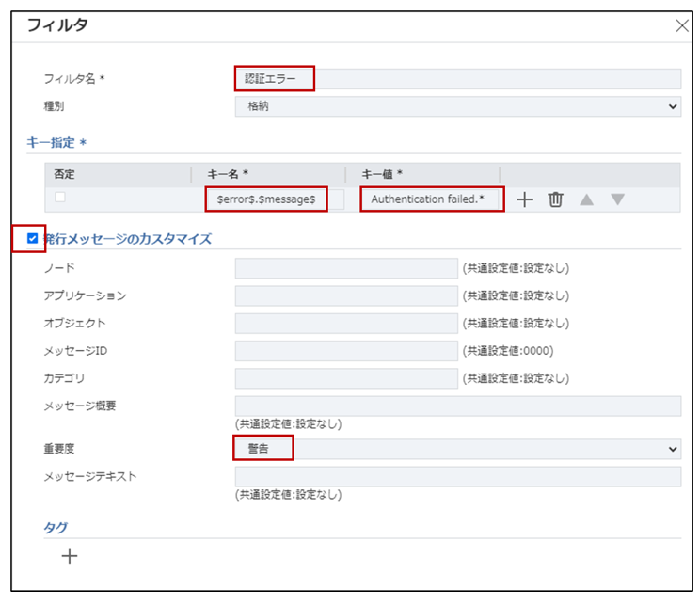The height and width of the screenshot is (605, 700).
Task: Toggle the 否定 checkbox in key row
Action: 60,198
